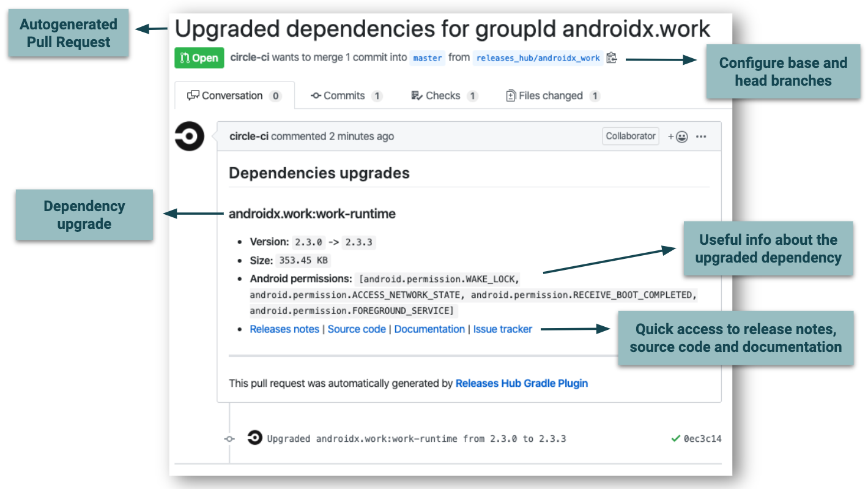This screenshot has width=868, height=489.
Task: Click the large circle-ci avatar beside the comment
Action: tap(190, 136)
